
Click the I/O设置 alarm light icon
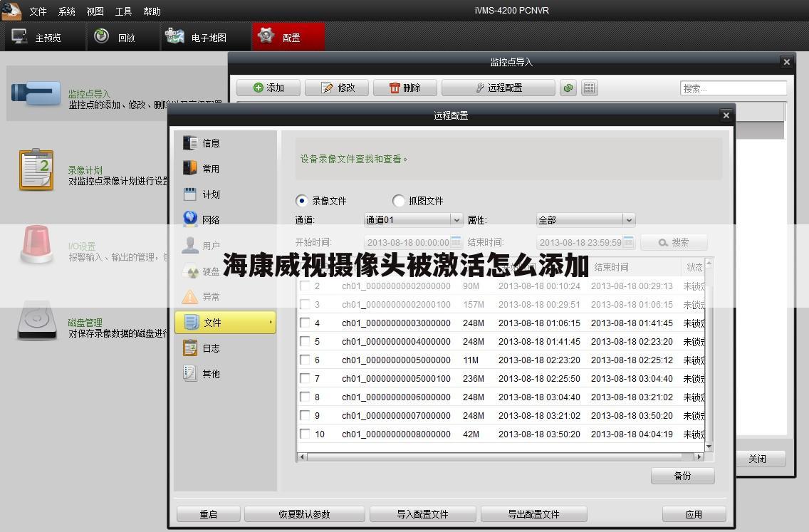[x=36, y=244]
